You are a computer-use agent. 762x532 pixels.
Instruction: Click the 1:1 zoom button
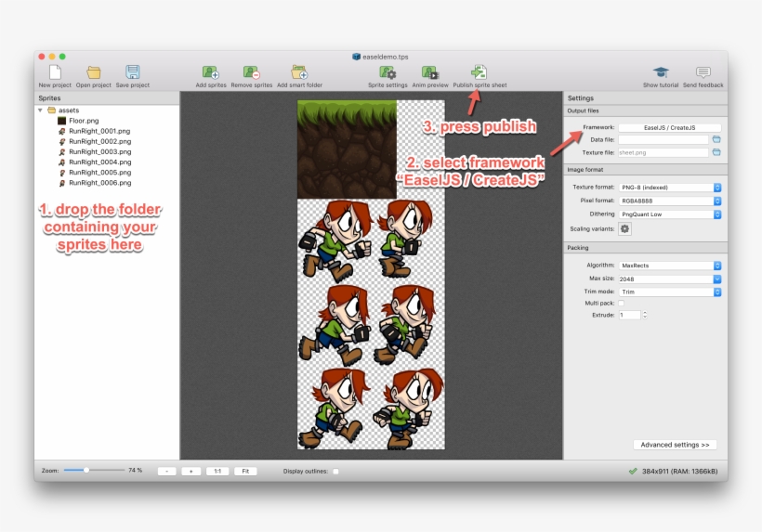click(217, 472)
